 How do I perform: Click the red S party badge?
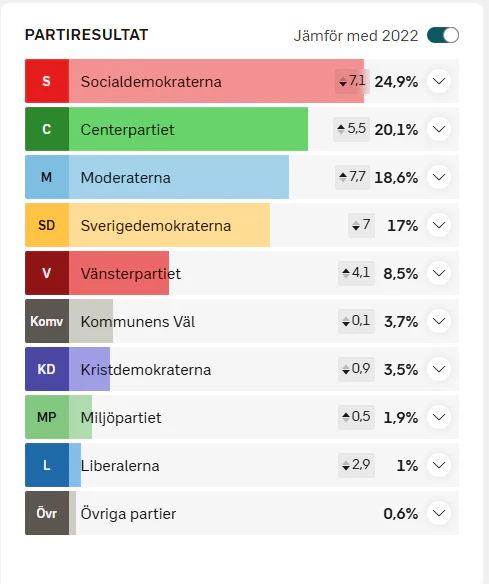[x=47, y=81]
